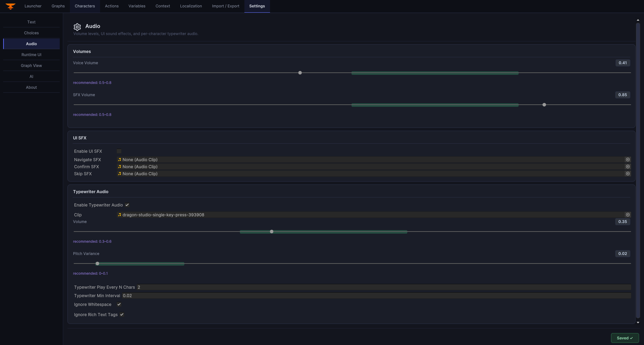Click the typewriter Volume slider handle
The image size is (644, 345).
(x=271, y=232)
